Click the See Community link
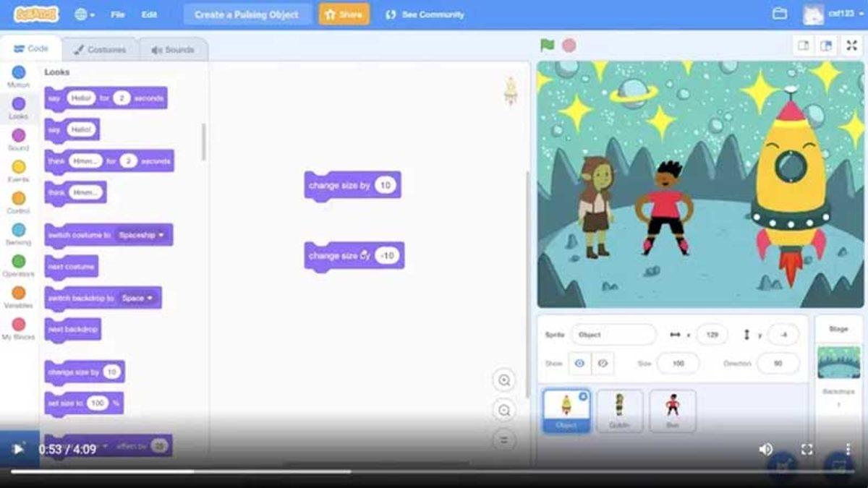Image resolution: width=868 pixels, height=488 pixels. [425, 14]
